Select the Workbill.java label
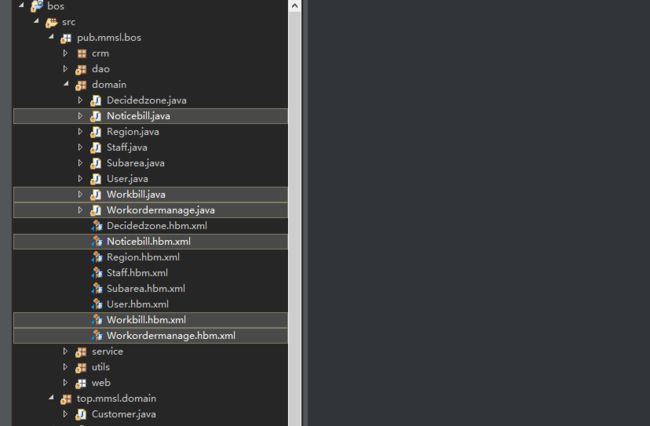 (136, 195)
